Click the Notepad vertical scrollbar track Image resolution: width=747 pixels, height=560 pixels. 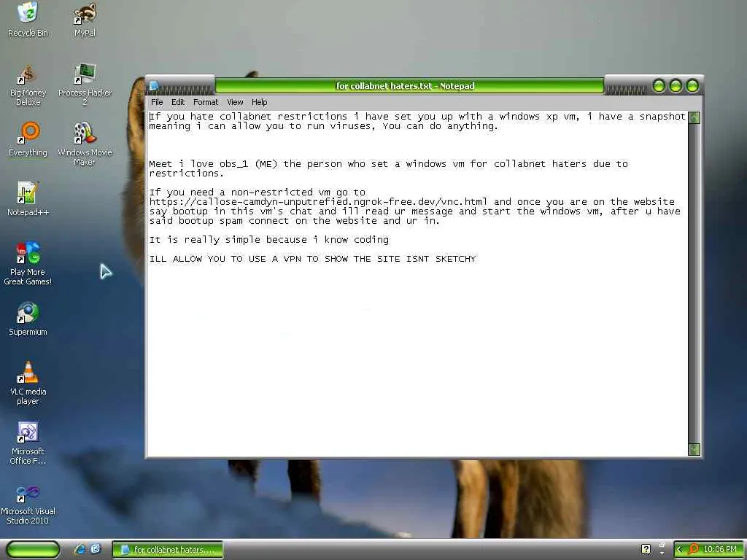point(694,284)
